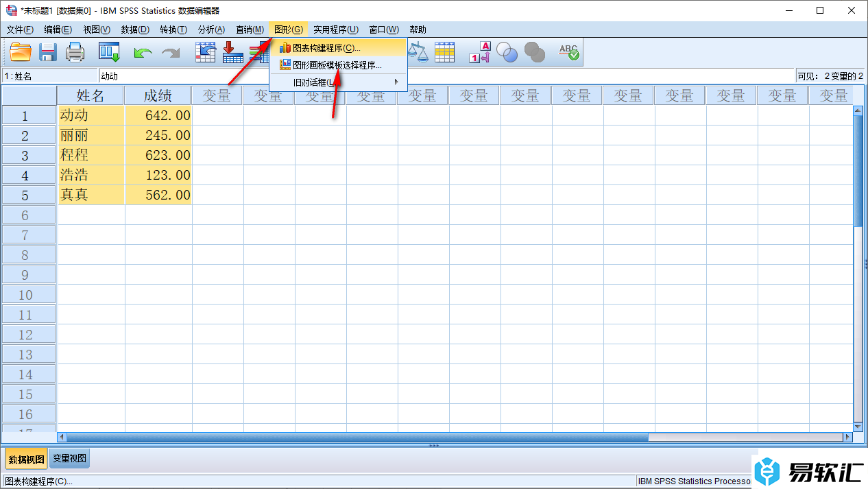868x489 pixels.
Task: Click the horizontal scrollbar right arrow
Action: click(848, 437)
